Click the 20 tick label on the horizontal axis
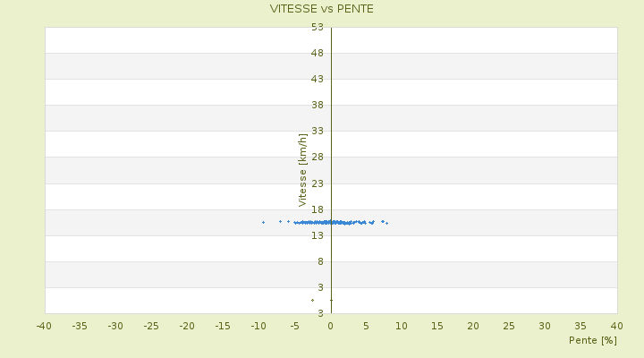The width and height of the screenshot is (644, 358). [473, 326]
